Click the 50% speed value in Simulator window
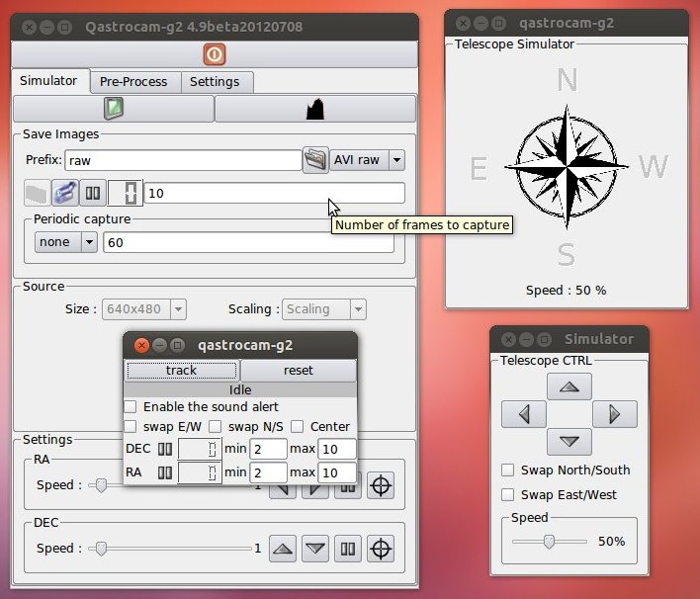 611,542
